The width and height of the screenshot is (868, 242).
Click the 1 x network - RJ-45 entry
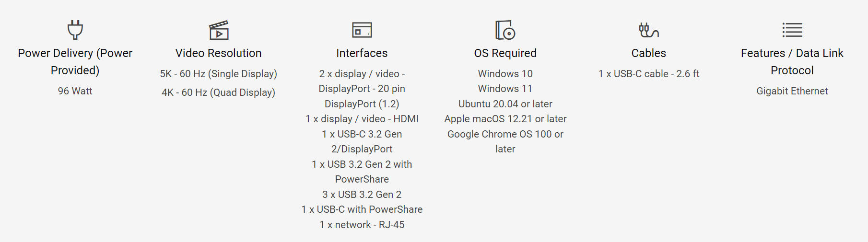click(362, 225)
